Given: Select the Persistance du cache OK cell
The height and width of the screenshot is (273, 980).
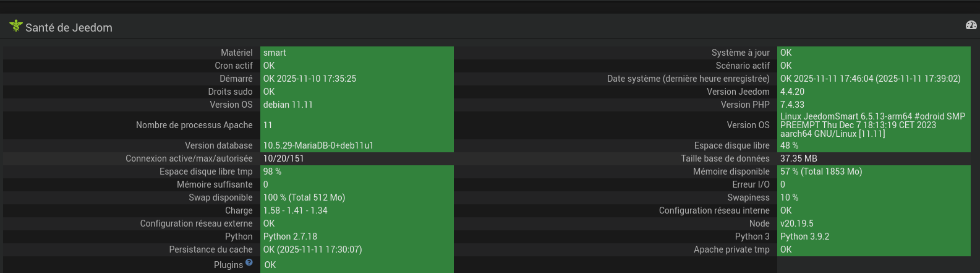Looking at the screenshot, I should [312, 249].
